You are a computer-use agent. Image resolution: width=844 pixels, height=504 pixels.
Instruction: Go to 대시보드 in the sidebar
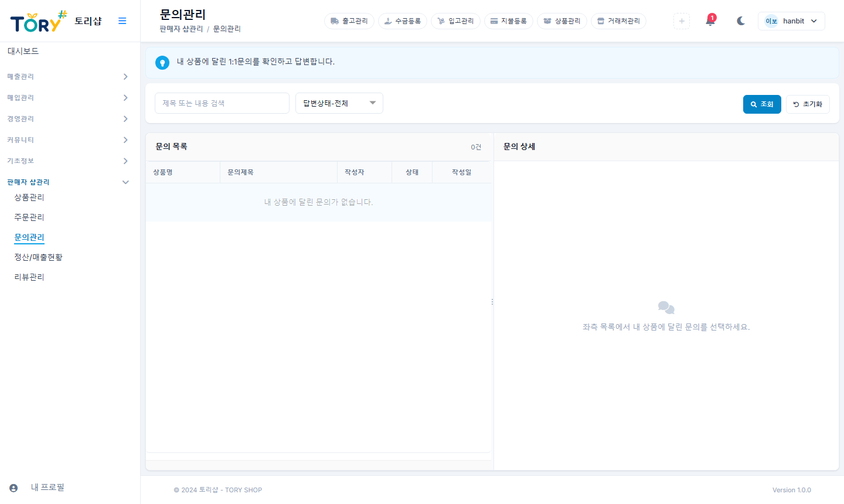(23, 52)
